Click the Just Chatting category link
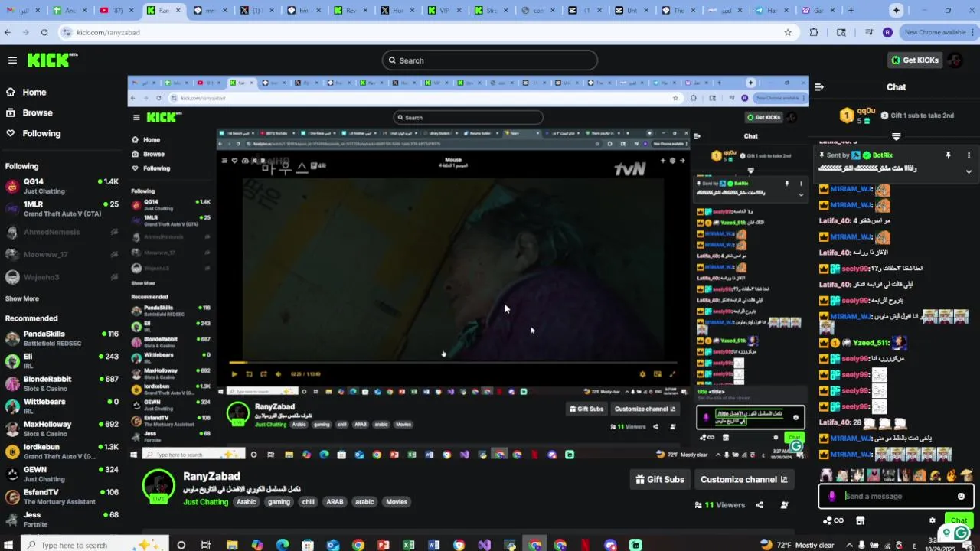 point(205,502)
